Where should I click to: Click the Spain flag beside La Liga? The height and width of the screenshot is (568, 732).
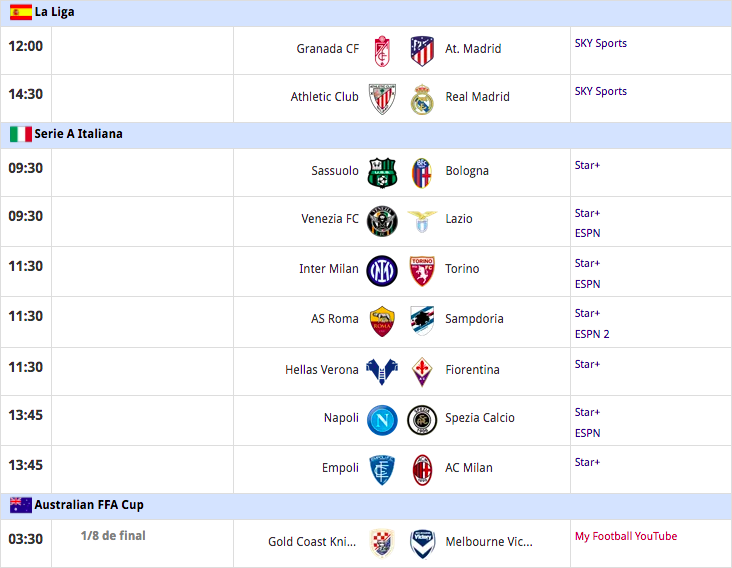(x=21, y=12)
